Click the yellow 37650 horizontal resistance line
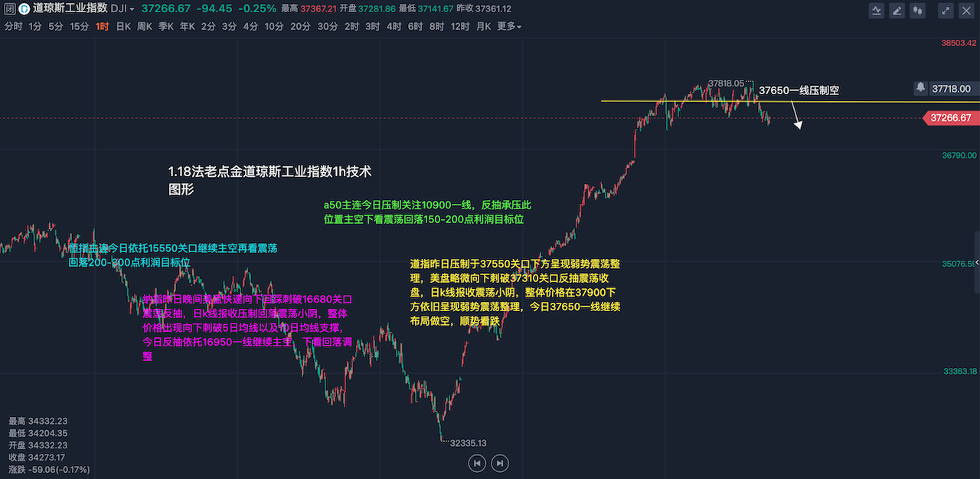This screenshot has width=980, height=479. click(689, 101)
